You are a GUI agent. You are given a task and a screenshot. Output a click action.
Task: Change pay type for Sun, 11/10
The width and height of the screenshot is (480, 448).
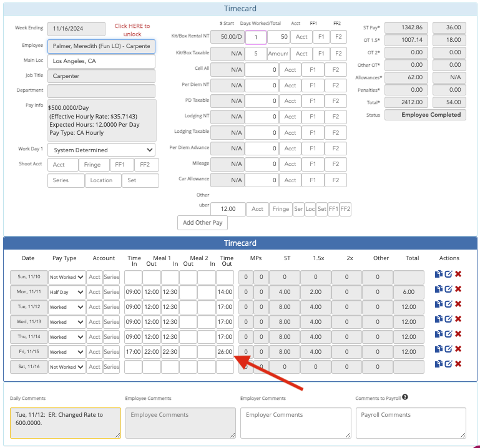pos(67,277)
